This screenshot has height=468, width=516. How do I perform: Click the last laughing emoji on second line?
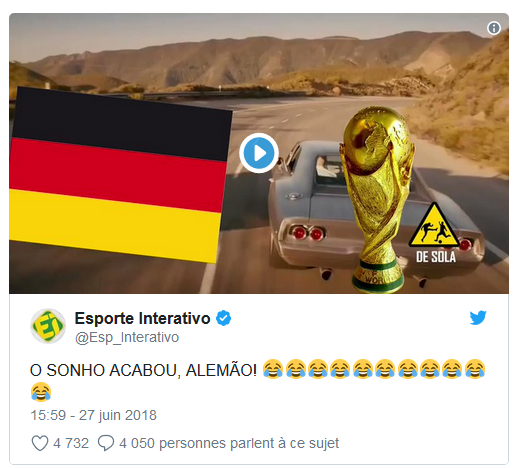[41, 392]
